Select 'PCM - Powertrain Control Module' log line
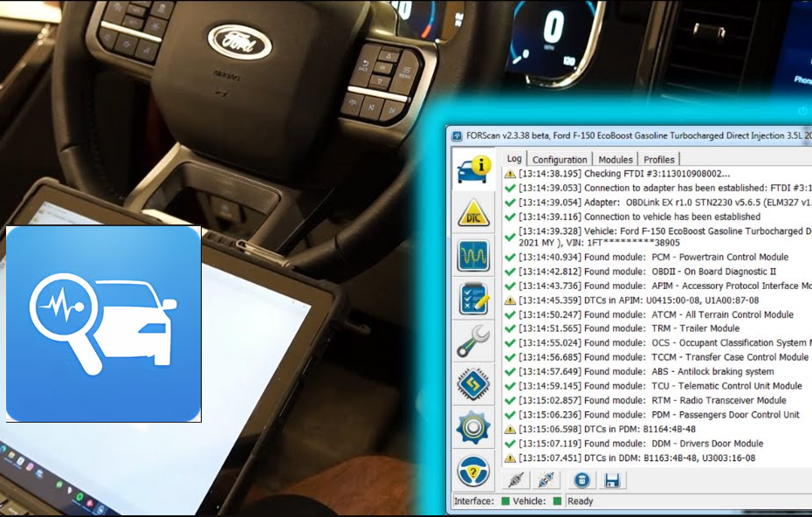The height and width of the screenshot is (517, 812). point(654,258)
